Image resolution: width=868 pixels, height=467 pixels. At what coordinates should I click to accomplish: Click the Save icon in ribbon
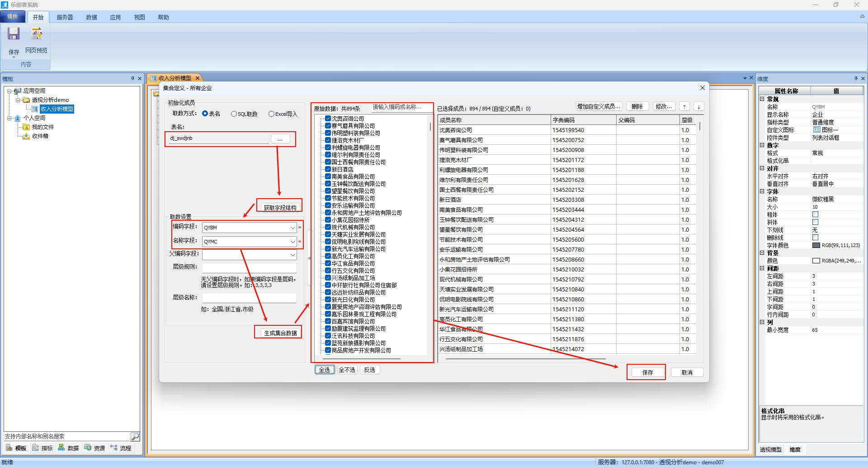pos(14,34)
